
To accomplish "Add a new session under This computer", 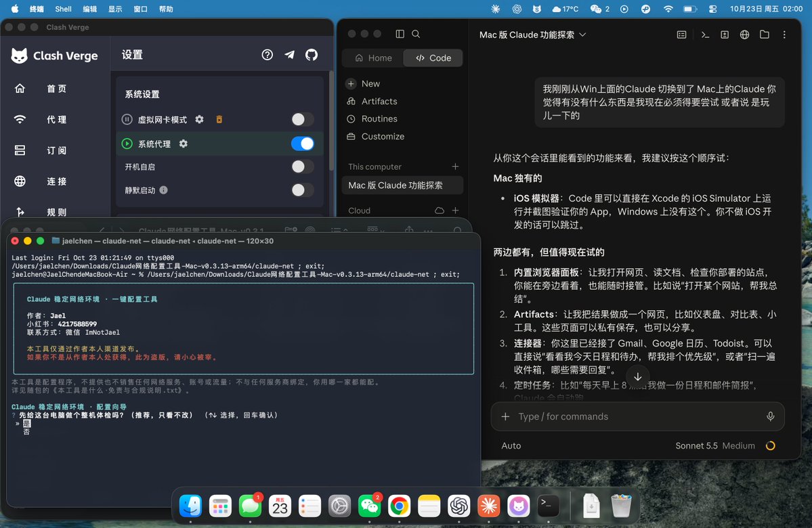I will 455,167.
